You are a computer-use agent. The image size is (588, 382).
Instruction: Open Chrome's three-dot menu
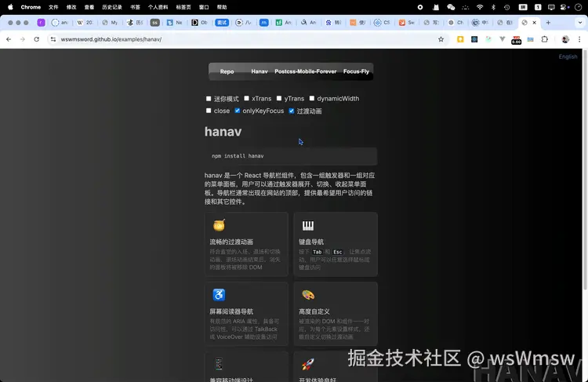[x=579, y=39]
